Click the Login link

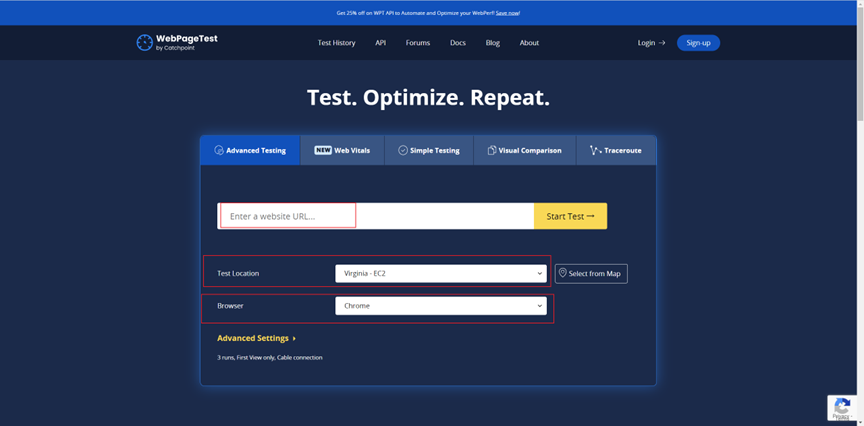pos(651,43)
